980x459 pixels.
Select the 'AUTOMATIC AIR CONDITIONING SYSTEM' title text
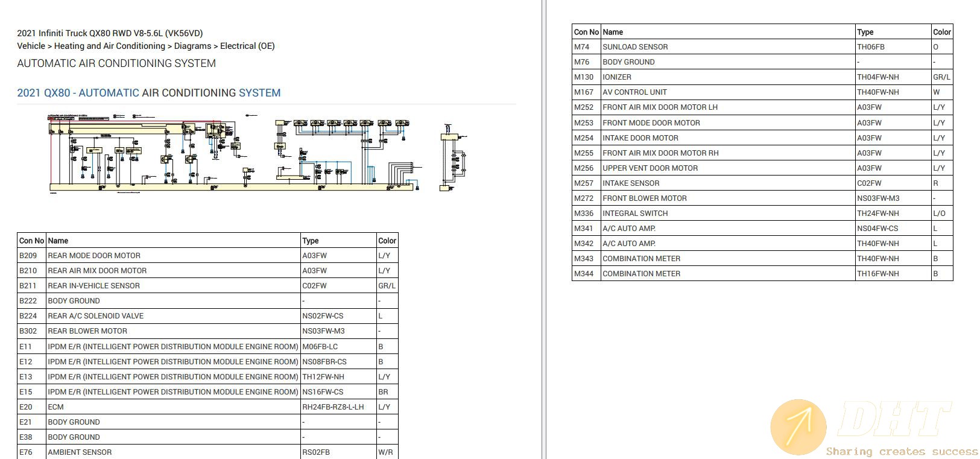[116, 63]
